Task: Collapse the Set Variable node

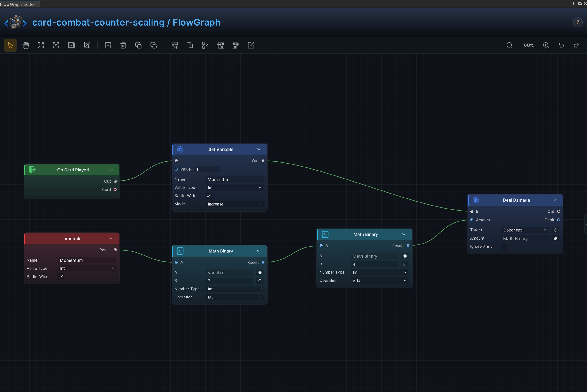Action: click(259, 149)
